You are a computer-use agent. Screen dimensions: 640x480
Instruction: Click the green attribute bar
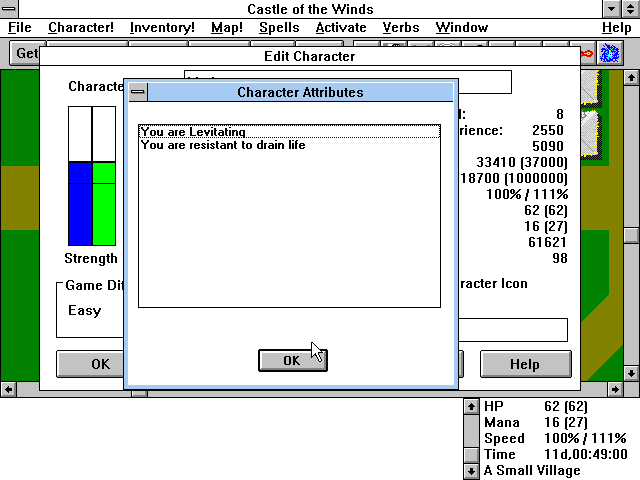(x=104, y=204)
